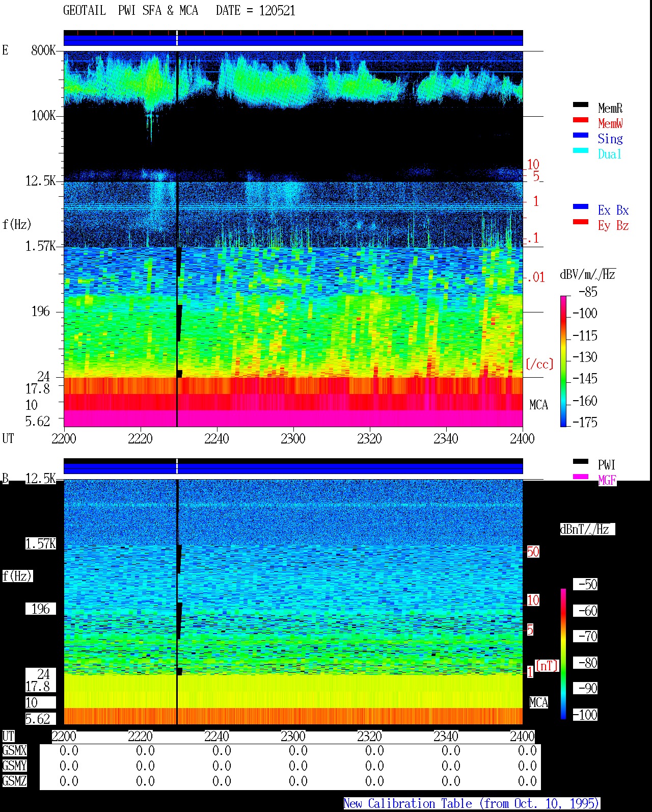The width and height of the screenshot is (652, 812).
Task: Click the blue Ex Bx legend swatch
Action: coord(581,206)
